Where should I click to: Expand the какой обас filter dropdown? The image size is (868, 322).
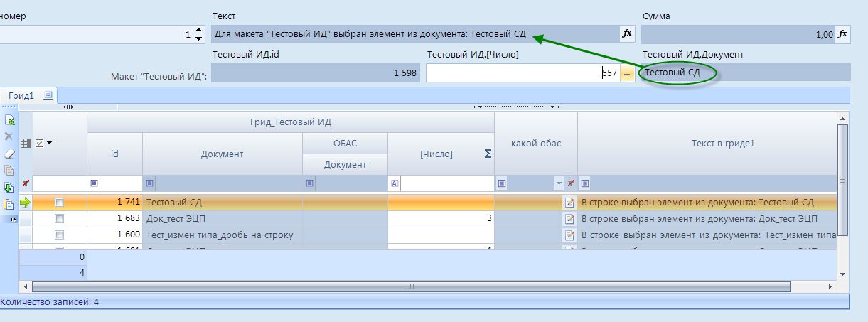(x=558, y=184)
